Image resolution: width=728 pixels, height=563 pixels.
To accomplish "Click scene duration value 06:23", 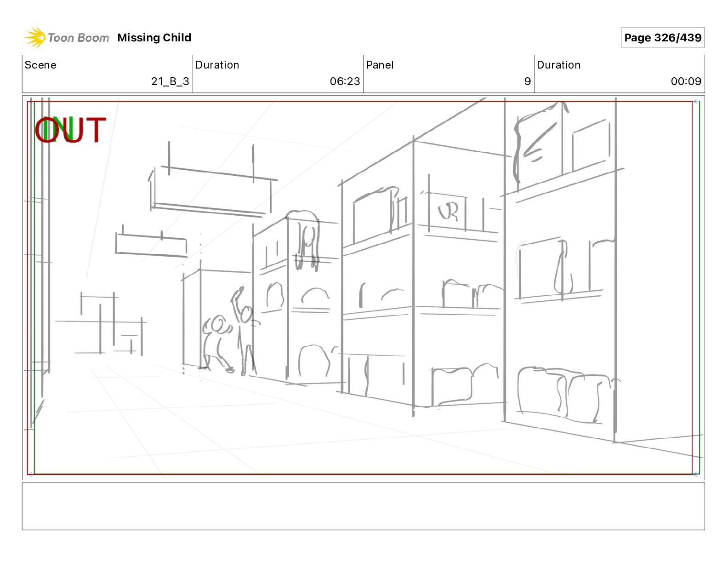I will coord(345,81).
